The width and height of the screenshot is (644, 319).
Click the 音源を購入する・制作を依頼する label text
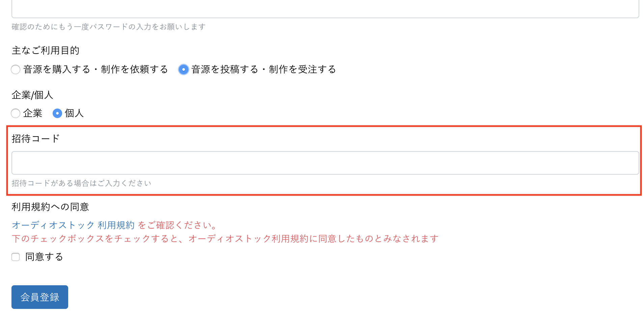pyautogui.click(x=96, y=69)
